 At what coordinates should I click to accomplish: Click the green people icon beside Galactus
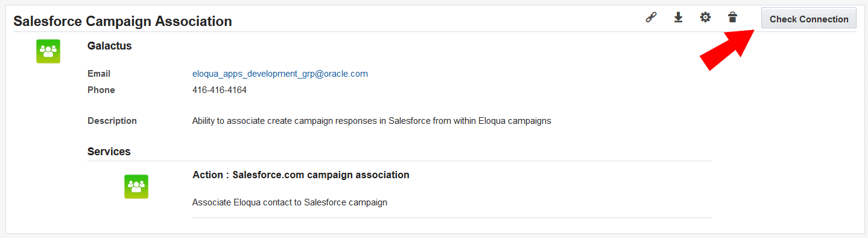click(48, 51)
